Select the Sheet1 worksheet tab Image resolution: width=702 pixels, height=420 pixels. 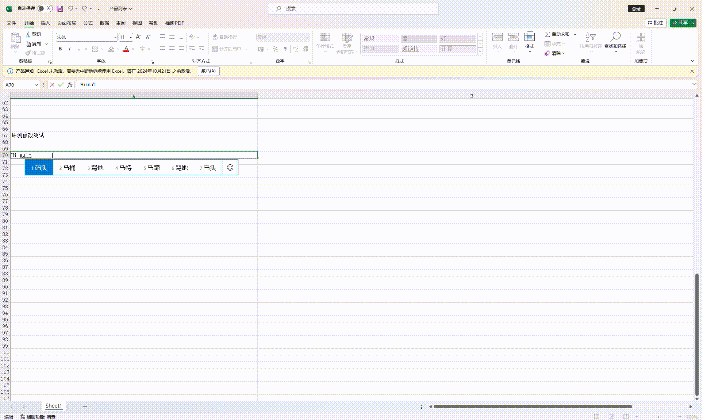point(53,406)
